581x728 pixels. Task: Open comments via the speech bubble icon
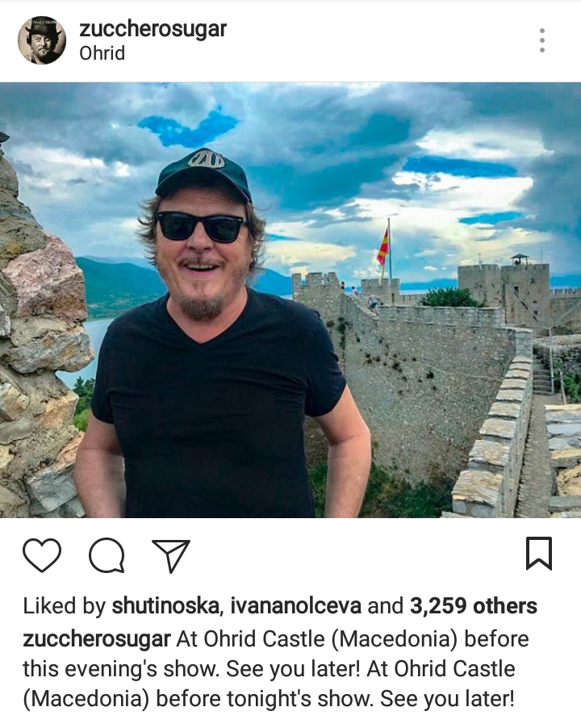tap(107, 554)
